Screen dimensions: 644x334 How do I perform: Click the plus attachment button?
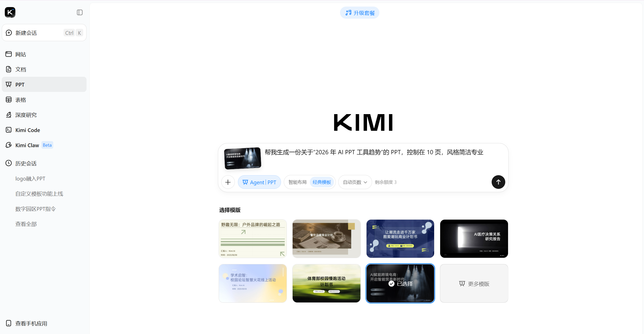tap(228, 182)
